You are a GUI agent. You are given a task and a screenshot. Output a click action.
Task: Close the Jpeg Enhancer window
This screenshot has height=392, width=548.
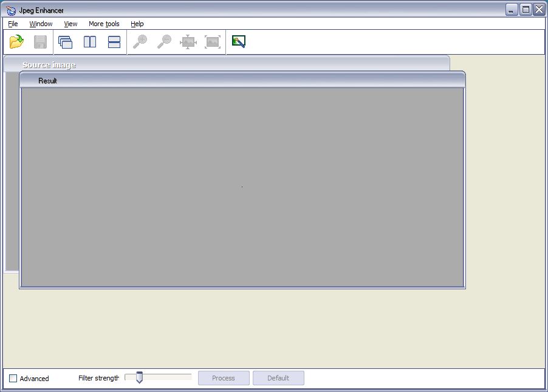(x=539, y=10)
